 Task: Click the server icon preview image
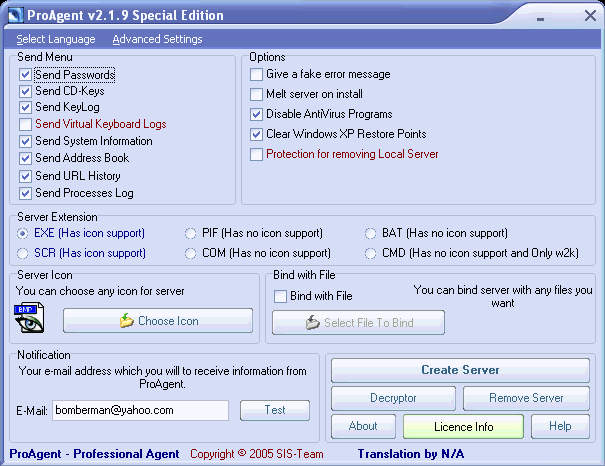tap(29, 320)
